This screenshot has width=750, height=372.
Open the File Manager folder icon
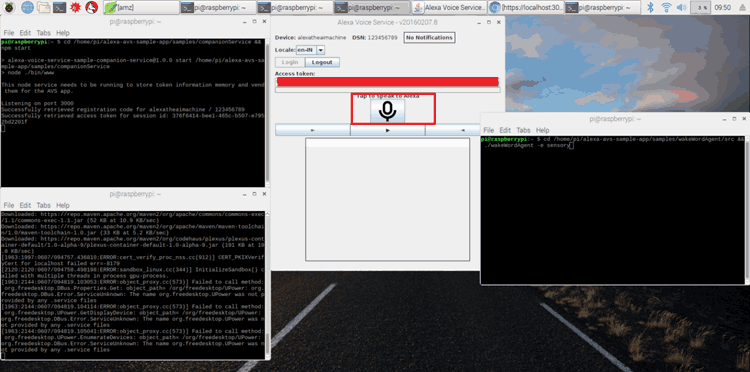pyautogui.click(x=44, y=7)
